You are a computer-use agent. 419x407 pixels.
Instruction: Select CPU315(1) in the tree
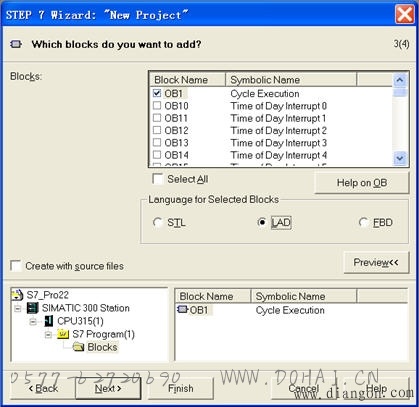point(80,321)
